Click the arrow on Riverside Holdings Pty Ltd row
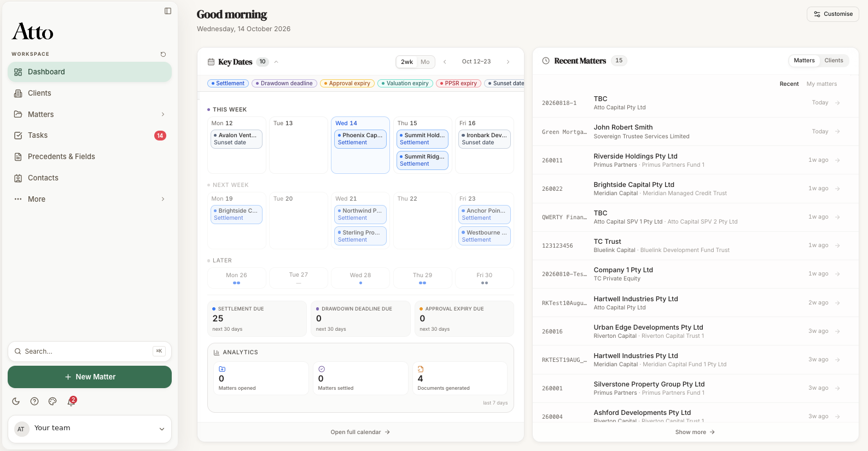This screenshot has height=451, width=868. tap(837, 160)
